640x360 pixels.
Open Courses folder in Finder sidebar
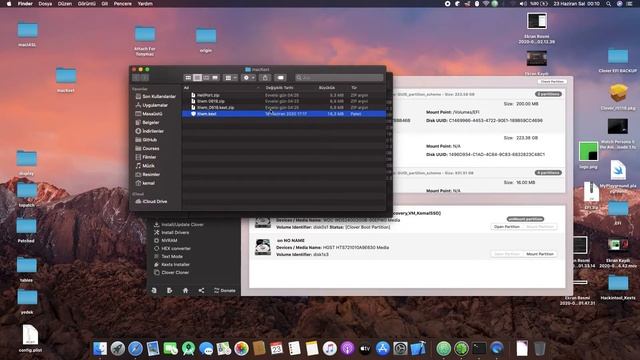click(147, 149)
